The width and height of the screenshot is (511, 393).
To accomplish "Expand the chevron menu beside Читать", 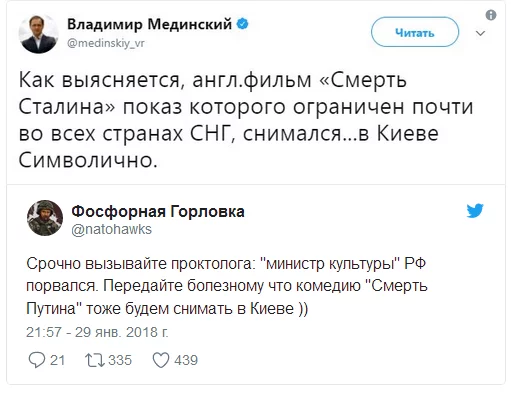I will tap(480, 33).
